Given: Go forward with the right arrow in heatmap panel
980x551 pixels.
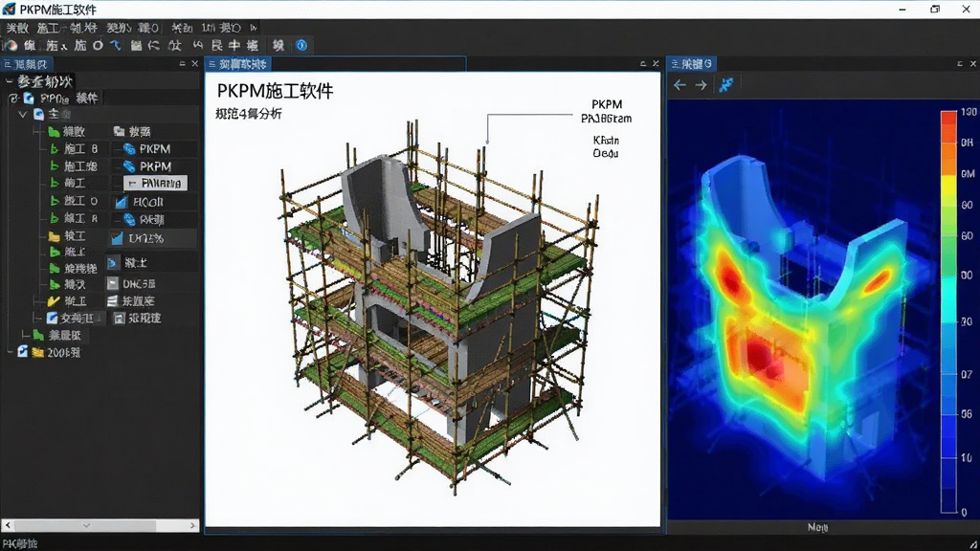Looking at the screenshot, I should 702,85.
